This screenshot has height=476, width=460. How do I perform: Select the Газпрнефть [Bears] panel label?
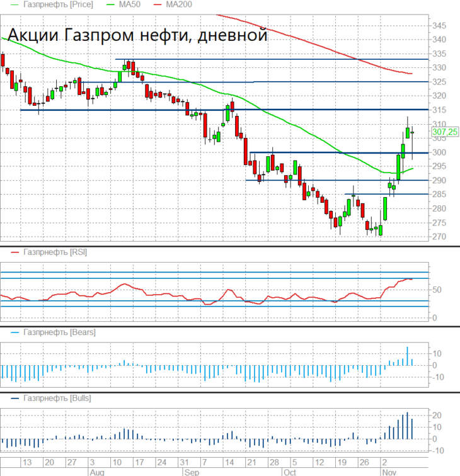click(x=59, y=332)
